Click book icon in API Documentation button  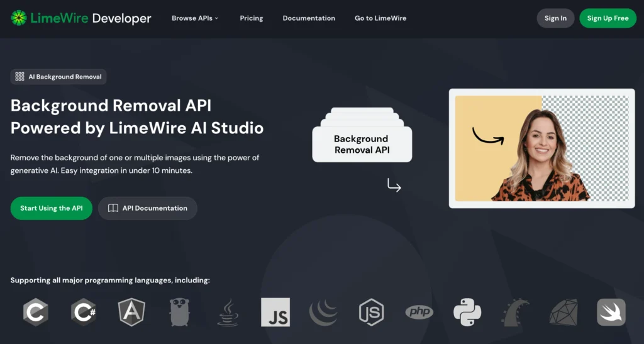(x=113, y=208)
